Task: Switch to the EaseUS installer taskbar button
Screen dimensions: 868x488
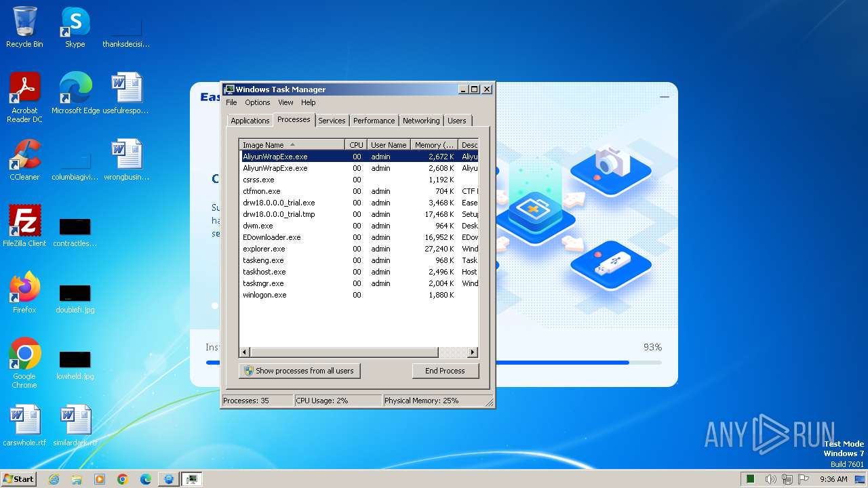Action: point(169,479)
